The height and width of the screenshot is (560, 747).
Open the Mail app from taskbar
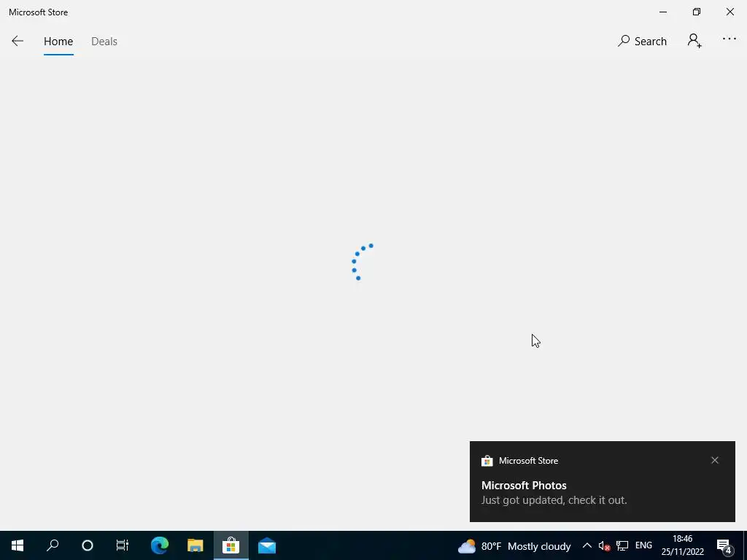click(267, 545)
